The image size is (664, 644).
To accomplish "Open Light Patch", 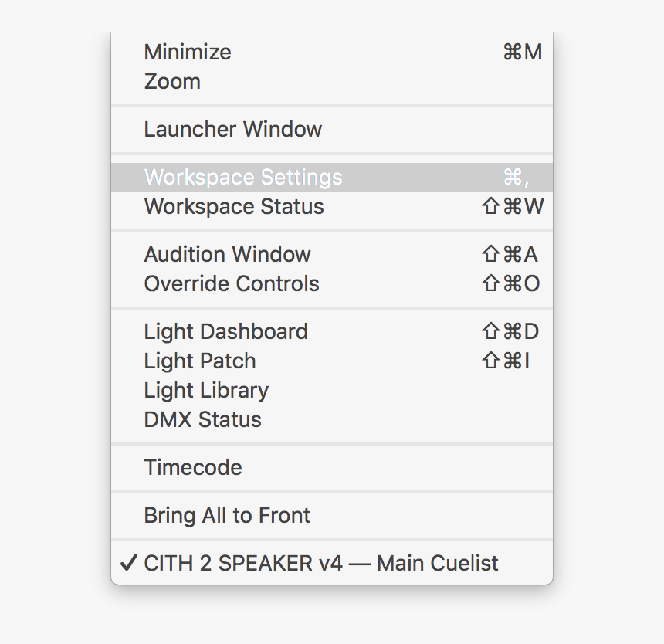I will (199, 361).
